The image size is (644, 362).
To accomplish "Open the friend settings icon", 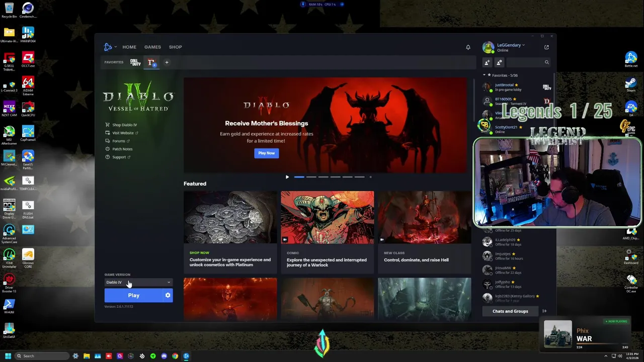I will 499,62.
